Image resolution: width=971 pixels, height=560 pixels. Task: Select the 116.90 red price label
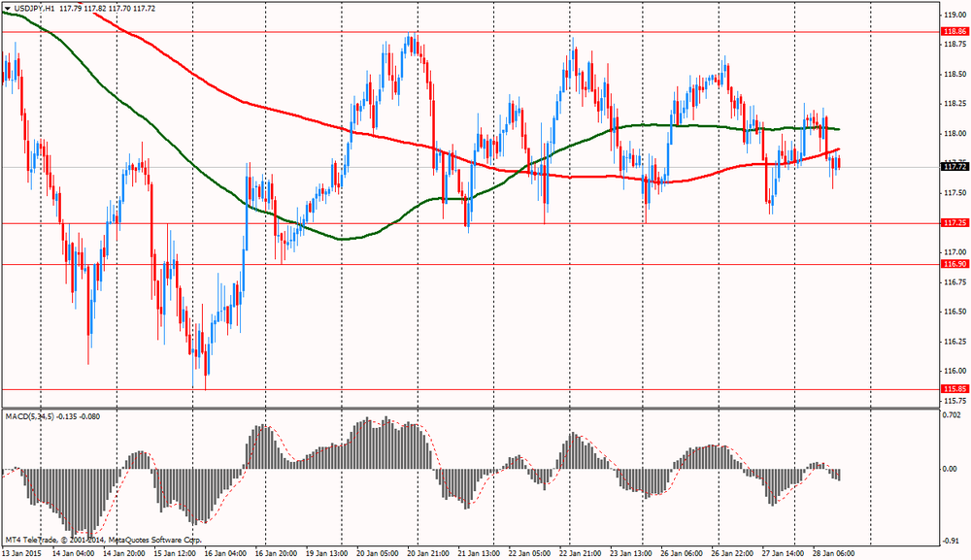tap(954, 264)
